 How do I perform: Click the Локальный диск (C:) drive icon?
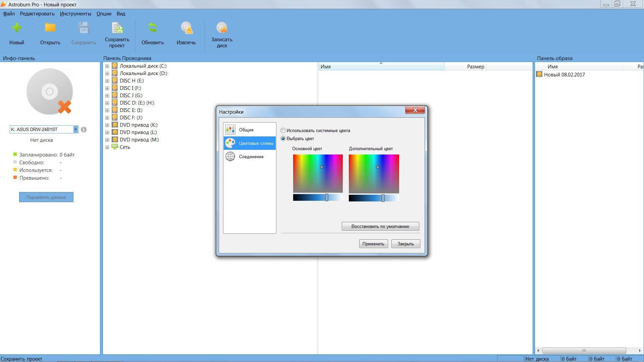point(115,66)
